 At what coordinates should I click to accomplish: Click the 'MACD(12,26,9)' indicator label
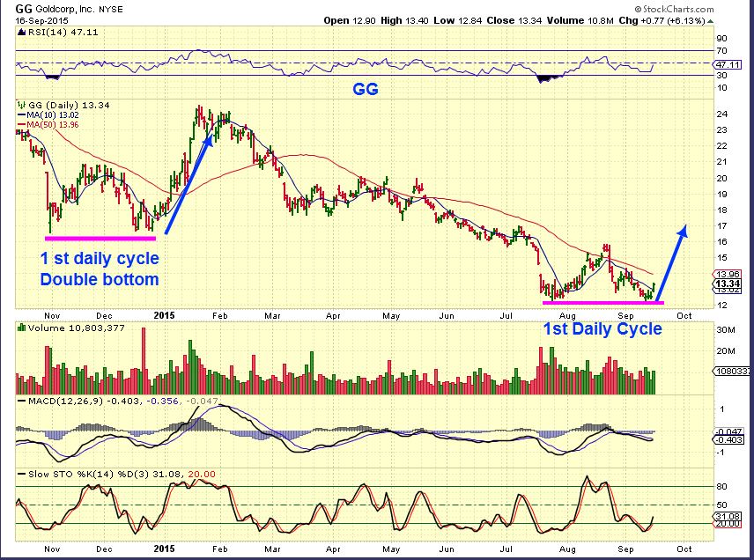(x=65, y=401)
